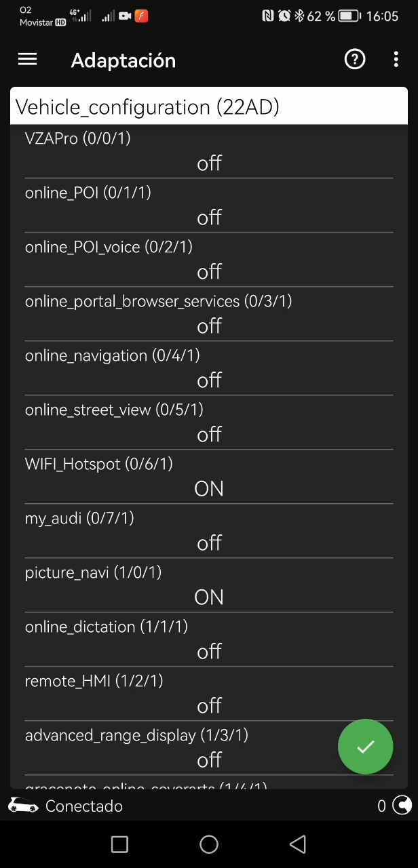Image resolution: width=418 pixels, height=868 pixels.
Task: Tap the Adaptación title text
Action: point(123,60)
